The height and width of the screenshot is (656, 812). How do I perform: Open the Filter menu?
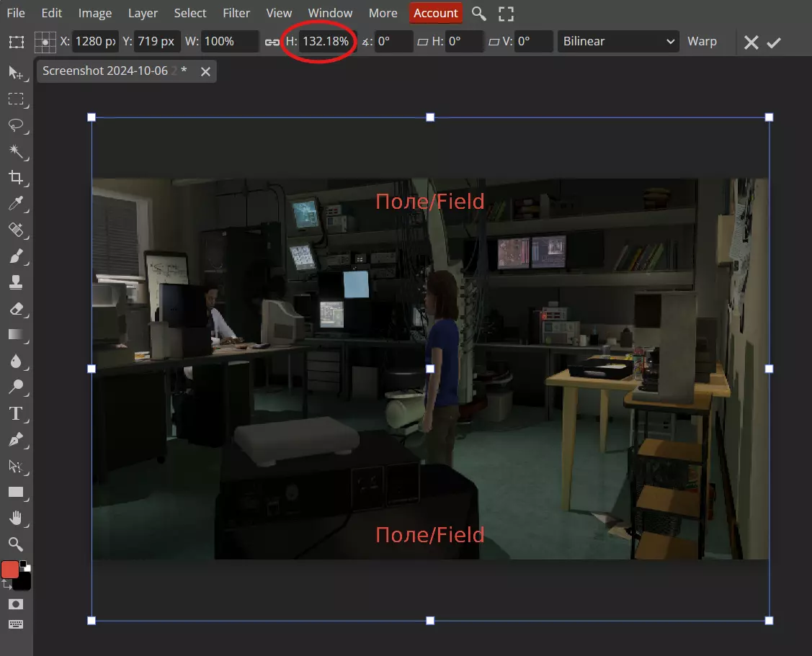[236, 13]
